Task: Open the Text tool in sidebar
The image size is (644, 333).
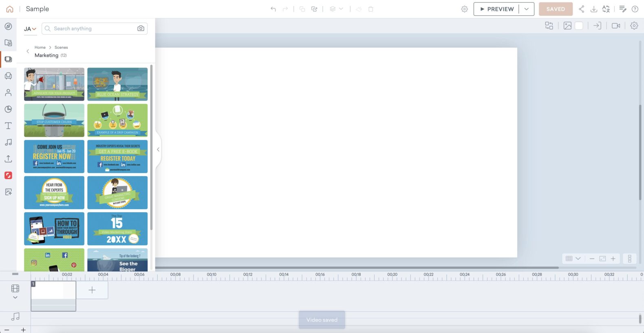Action: click(8, 126)
